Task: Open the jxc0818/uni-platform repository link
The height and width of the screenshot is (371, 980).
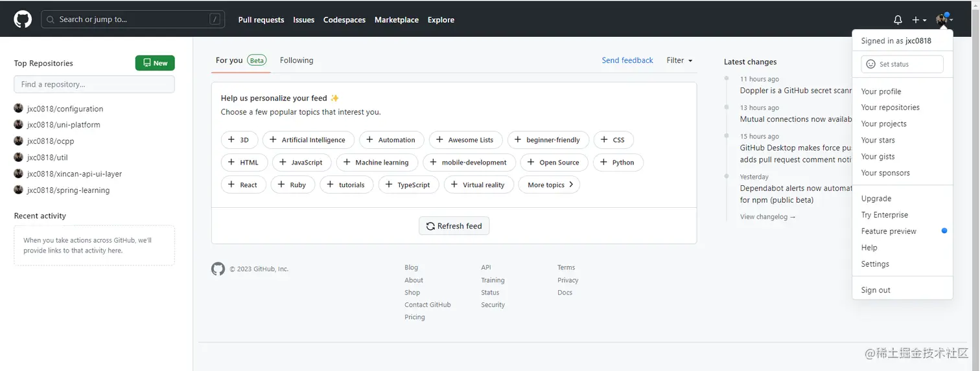Action: coord(64,125)
